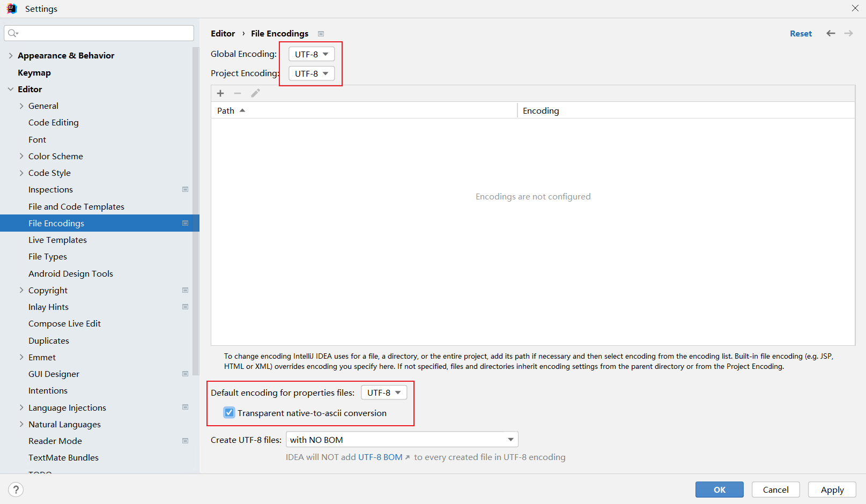Expand the Appearance & Behavior section
Screen dimensions: 866x504
[11, 55]
